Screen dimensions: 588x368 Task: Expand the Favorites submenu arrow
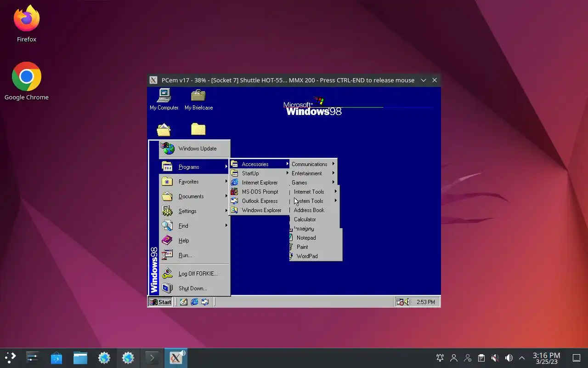coord(226,182)
